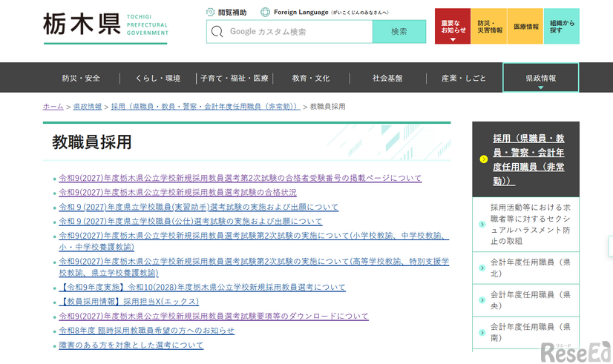Go to 県政情報 breadcrumb link
613x364 pixels.
point(87,106)
